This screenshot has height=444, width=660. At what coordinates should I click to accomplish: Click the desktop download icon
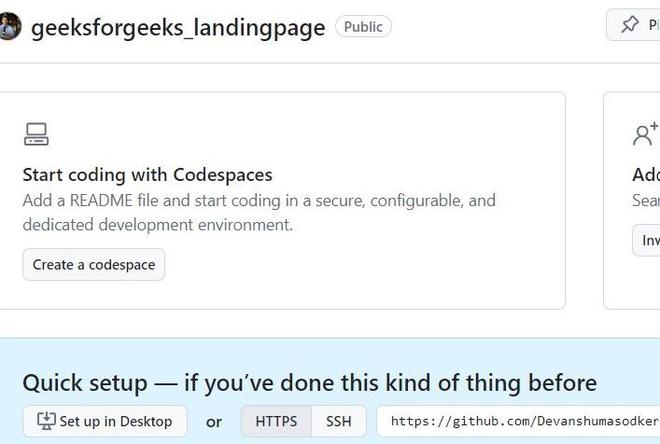46,421
